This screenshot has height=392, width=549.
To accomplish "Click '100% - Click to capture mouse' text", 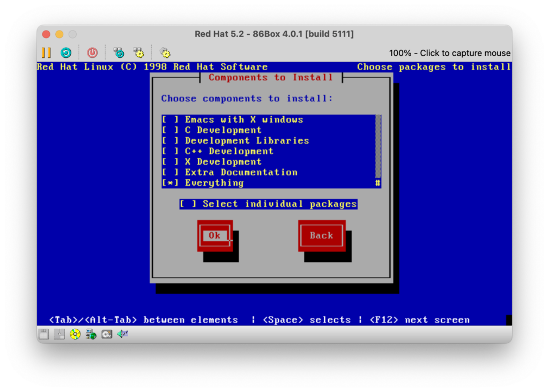I will point(450,53).
